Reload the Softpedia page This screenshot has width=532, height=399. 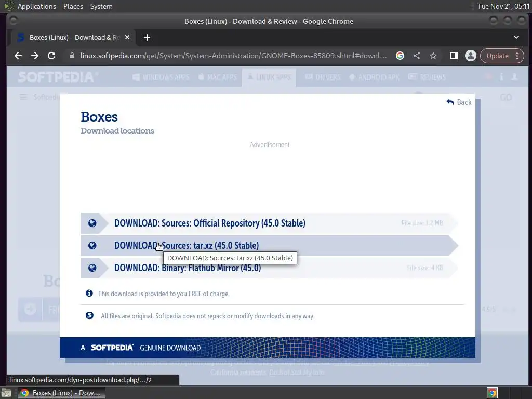tap(51, 56)
